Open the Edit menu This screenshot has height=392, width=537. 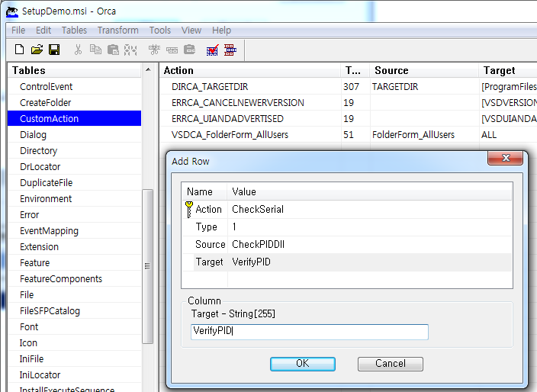[x=43, y=31]
